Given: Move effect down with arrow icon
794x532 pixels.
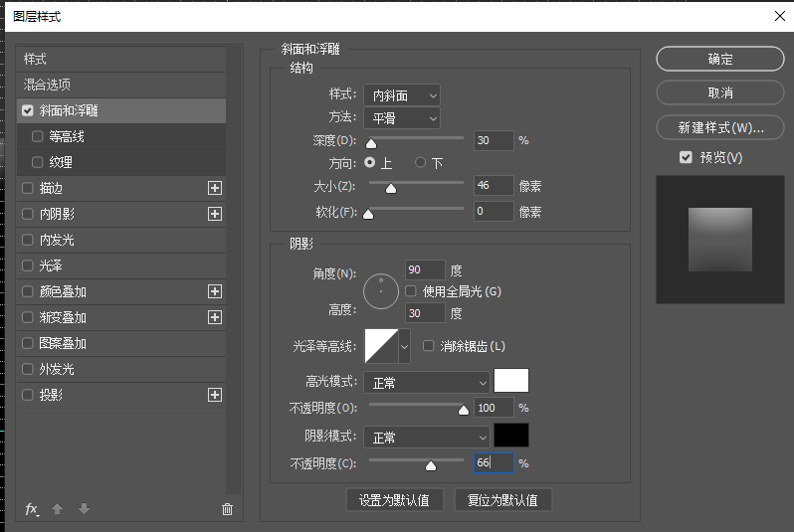Looking at the screenshot, I should click(84, 509).
